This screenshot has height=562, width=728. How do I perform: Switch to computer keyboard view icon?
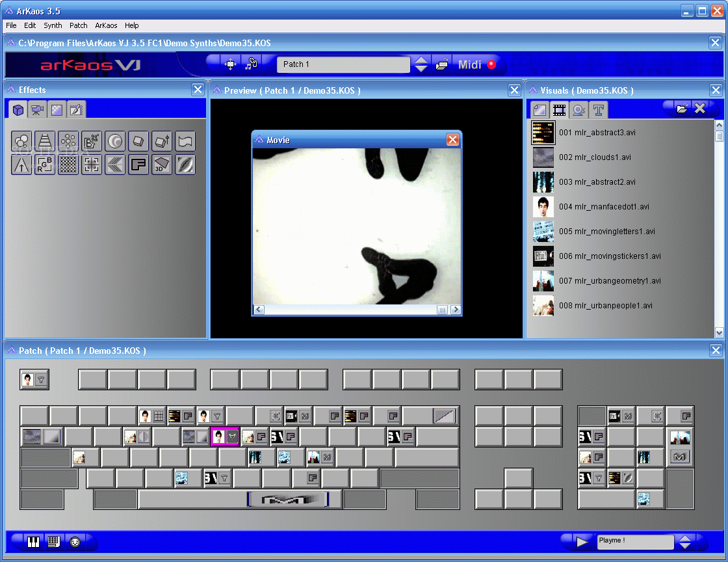click(54, 542)
